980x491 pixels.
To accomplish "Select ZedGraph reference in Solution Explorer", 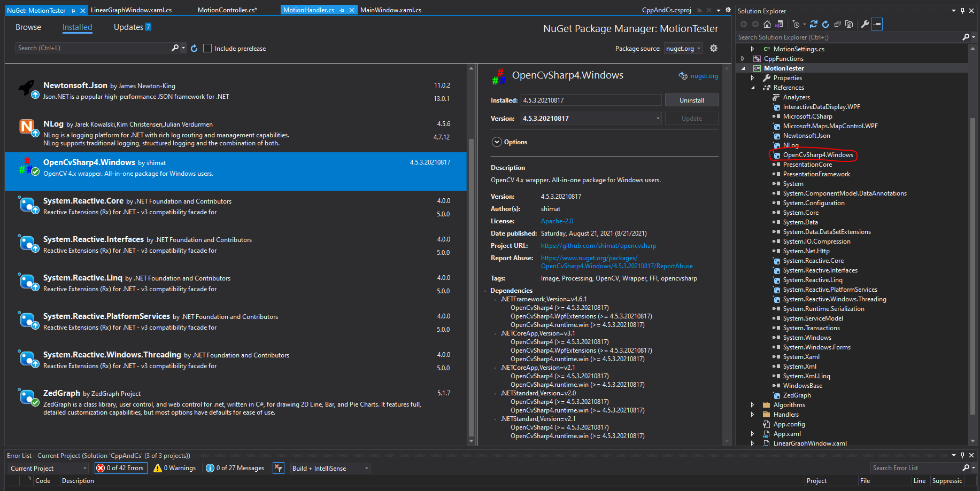I will (x=797, y=395).
